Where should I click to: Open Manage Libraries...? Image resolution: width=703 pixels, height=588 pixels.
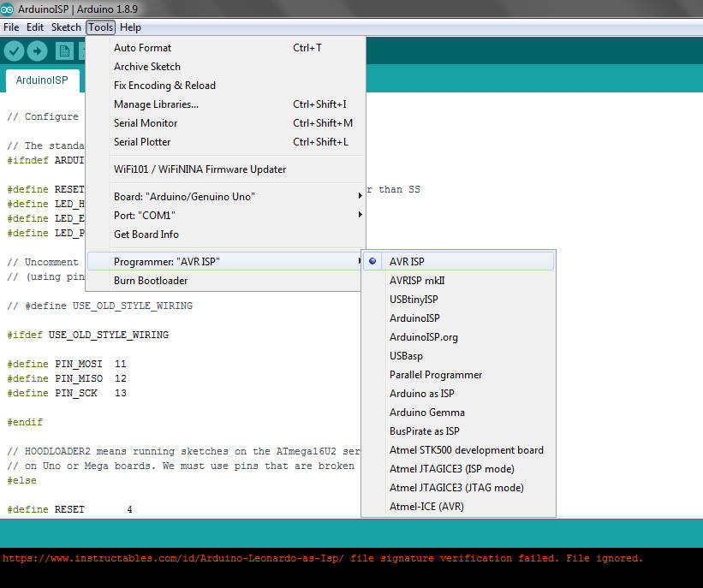tap(225, 104)
